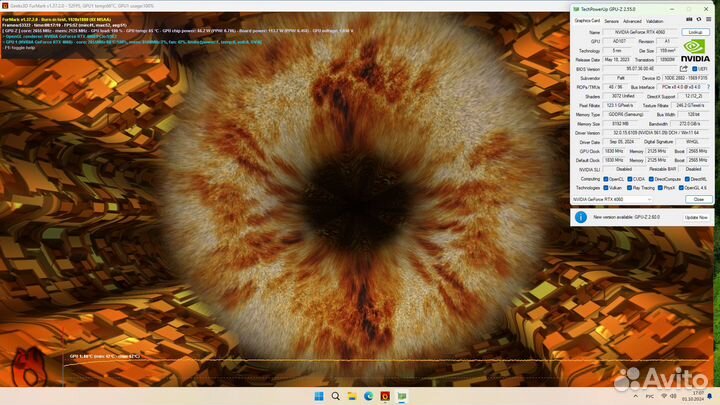Click the РУС language indicator

pos(650,396)
